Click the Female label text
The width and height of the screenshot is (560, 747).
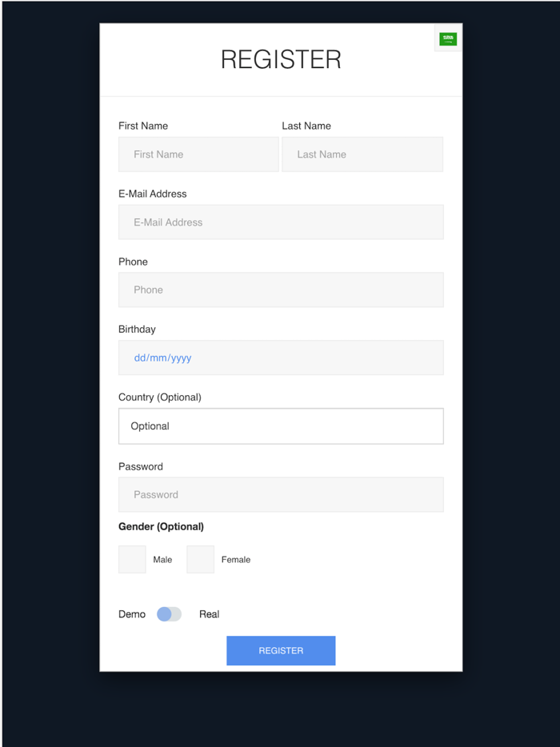pyautogui.click(x=236, y=559)
